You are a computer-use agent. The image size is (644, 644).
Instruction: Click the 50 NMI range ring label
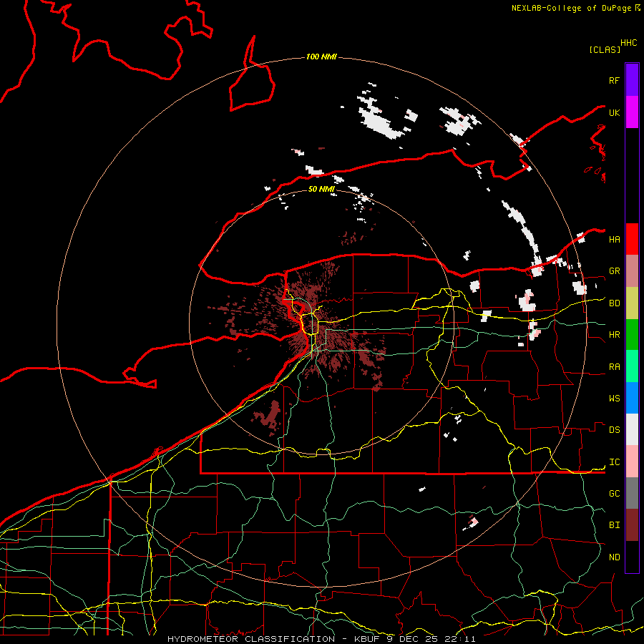pos(321,189)
